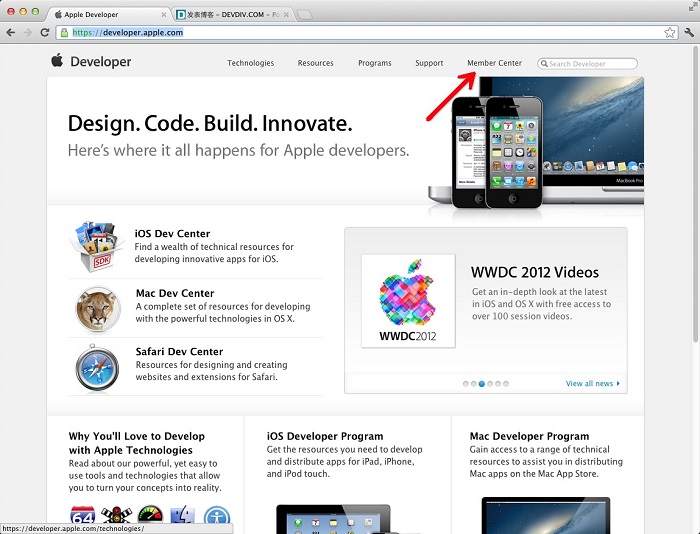Select the sixth carousel dot

click(506, 384)
